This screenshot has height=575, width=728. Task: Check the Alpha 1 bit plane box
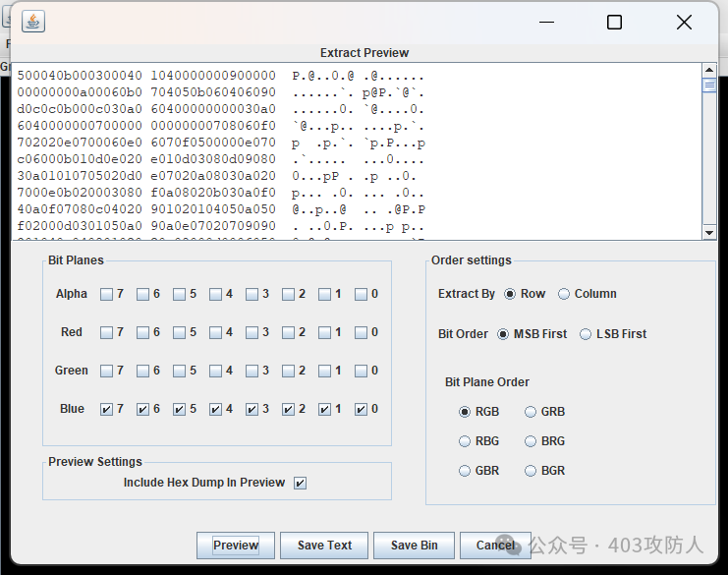coord(324,295)
